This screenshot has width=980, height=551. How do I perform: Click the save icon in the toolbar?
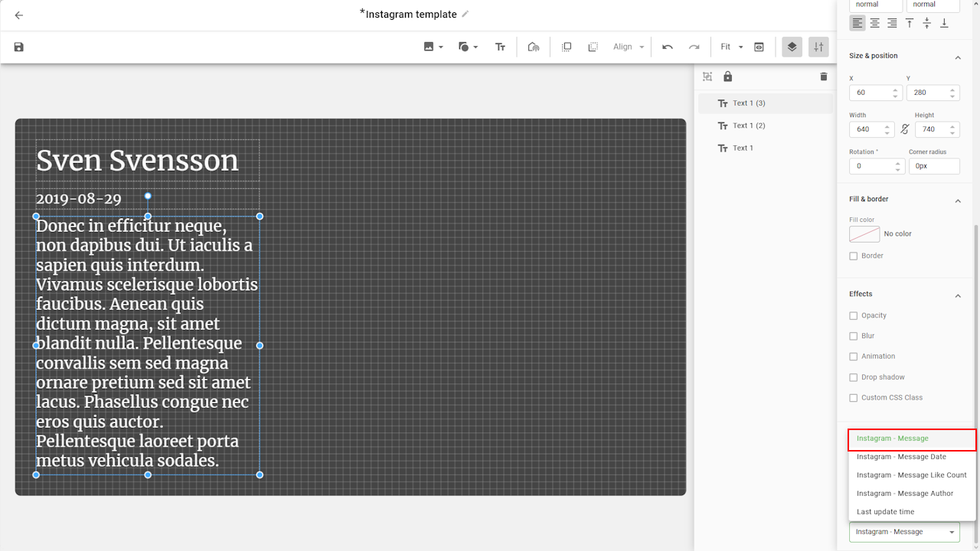tap(19, 47)
